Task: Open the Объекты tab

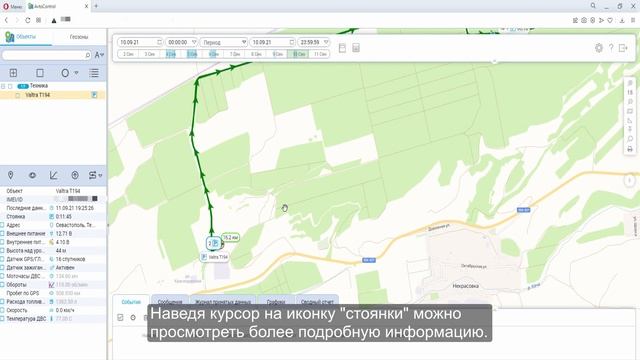Action: click(x=26, y=37)
